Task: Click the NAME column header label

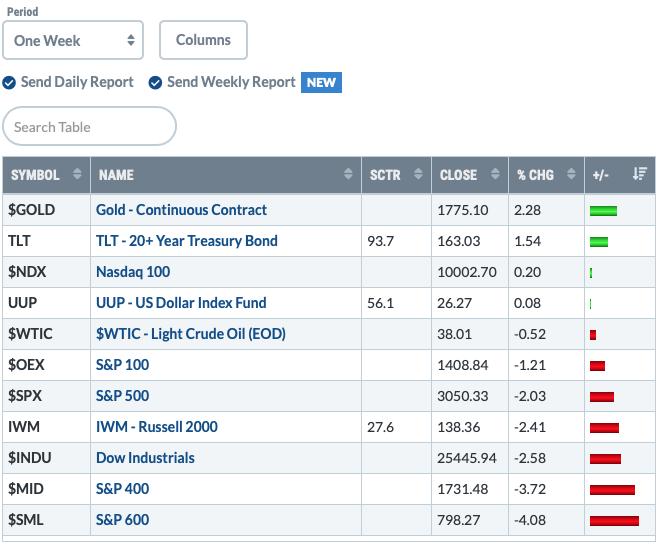Action: click(116, 175)
